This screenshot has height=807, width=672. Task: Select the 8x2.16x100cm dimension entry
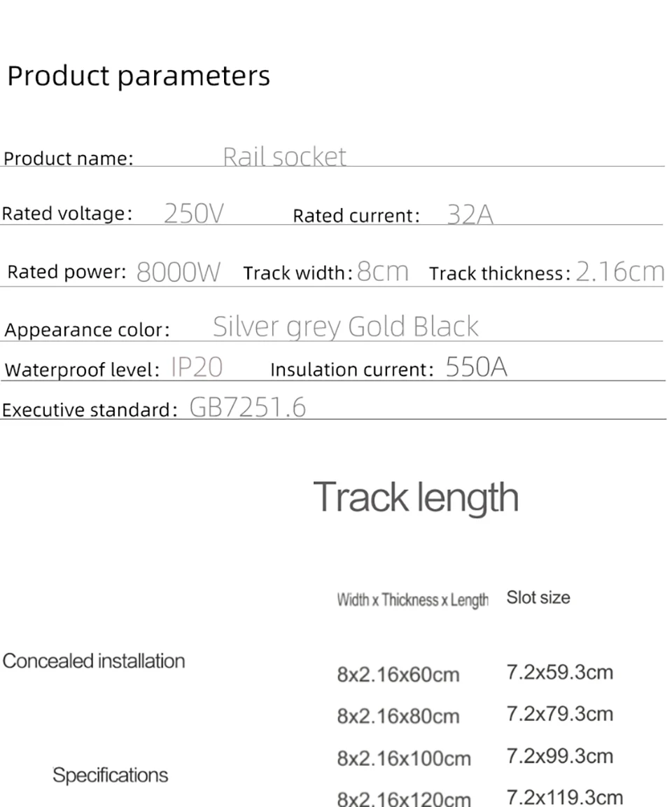tap(404, 758)
